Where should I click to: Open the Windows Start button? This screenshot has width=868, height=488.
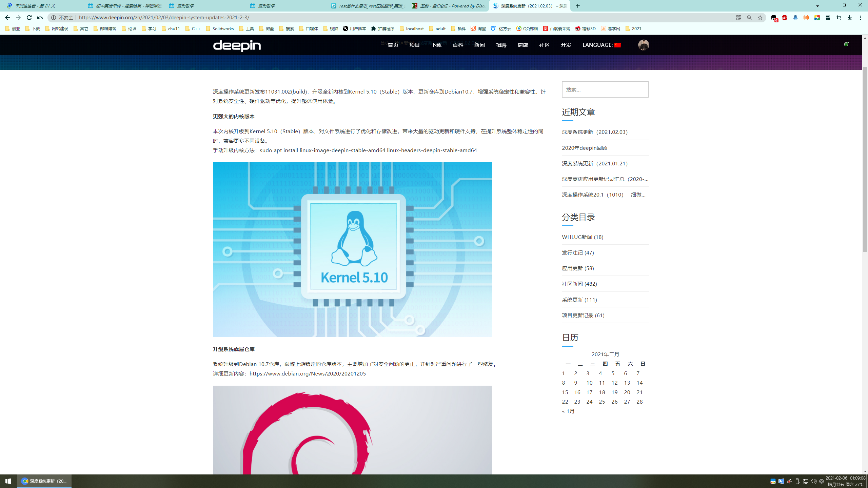coord(8,481)
